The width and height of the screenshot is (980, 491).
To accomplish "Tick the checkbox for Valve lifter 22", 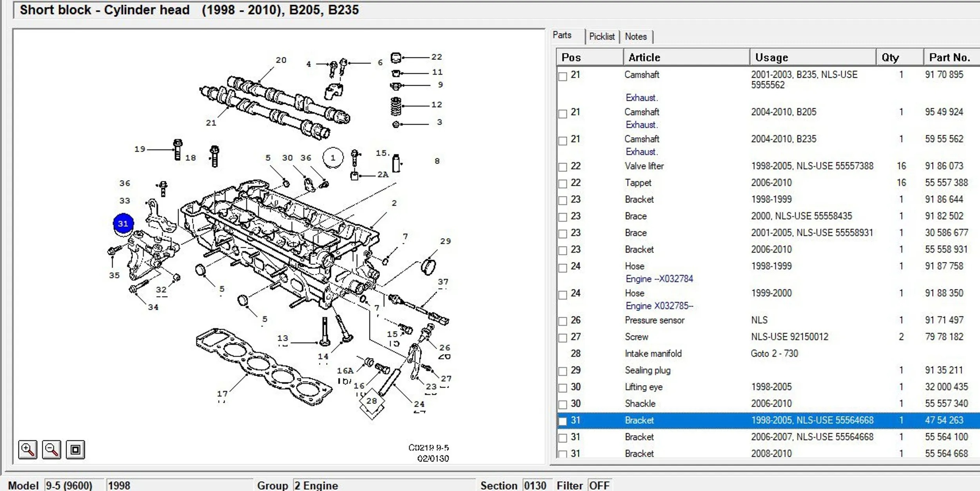I will point(563,167).
